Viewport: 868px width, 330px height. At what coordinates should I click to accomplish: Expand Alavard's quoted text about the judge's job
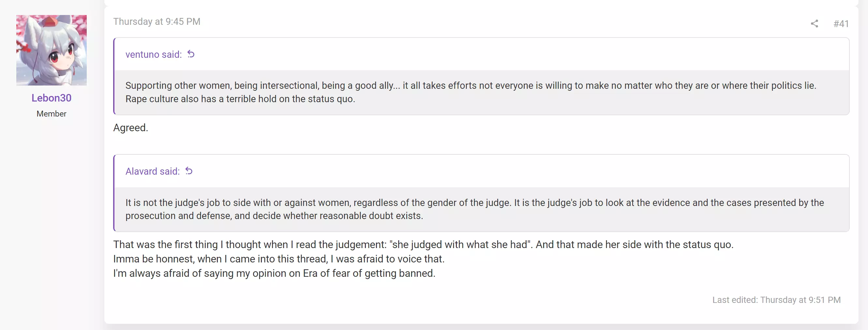point(482,209)
